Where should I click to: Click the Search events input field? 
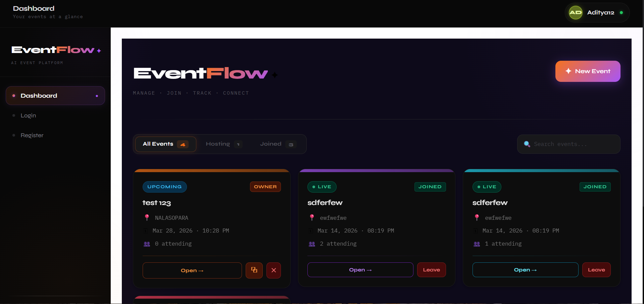coord(568,144)
